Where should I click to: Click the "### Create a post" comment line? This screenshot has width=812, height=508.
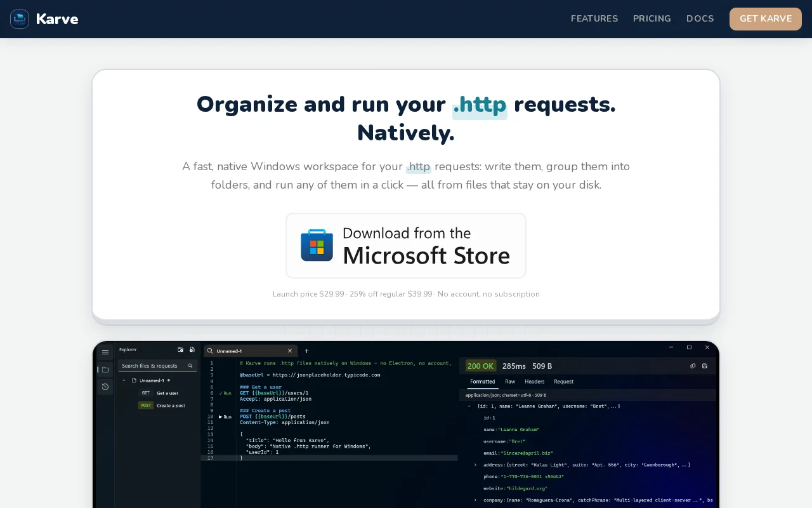[x=265, y=411]
